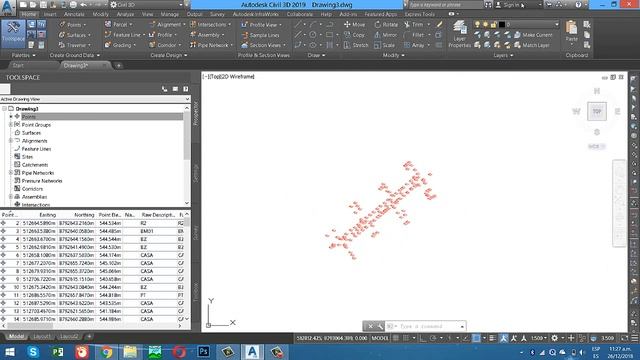Viewport: 640px width, 360px height.
Task: Click the Pipe Network tool
Action: (x=210, y=45)
